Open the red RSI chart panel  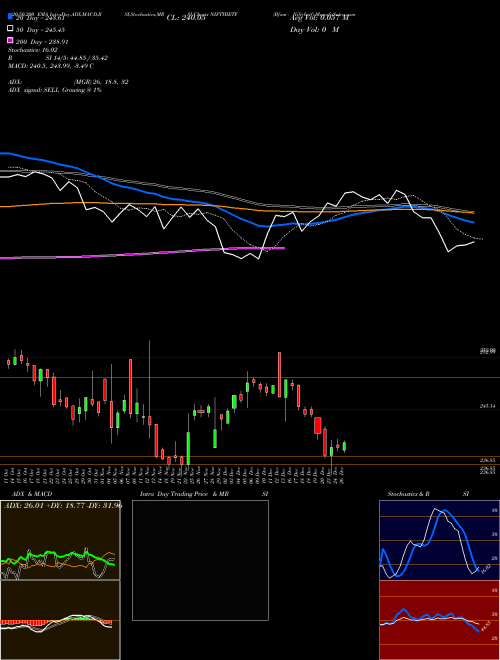point(439,620)
